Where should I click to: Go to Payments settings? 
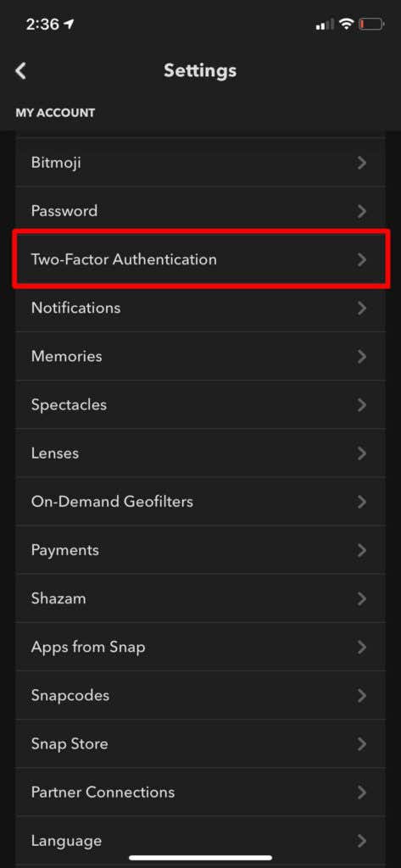pyautogui.click(x=200, y=549)
